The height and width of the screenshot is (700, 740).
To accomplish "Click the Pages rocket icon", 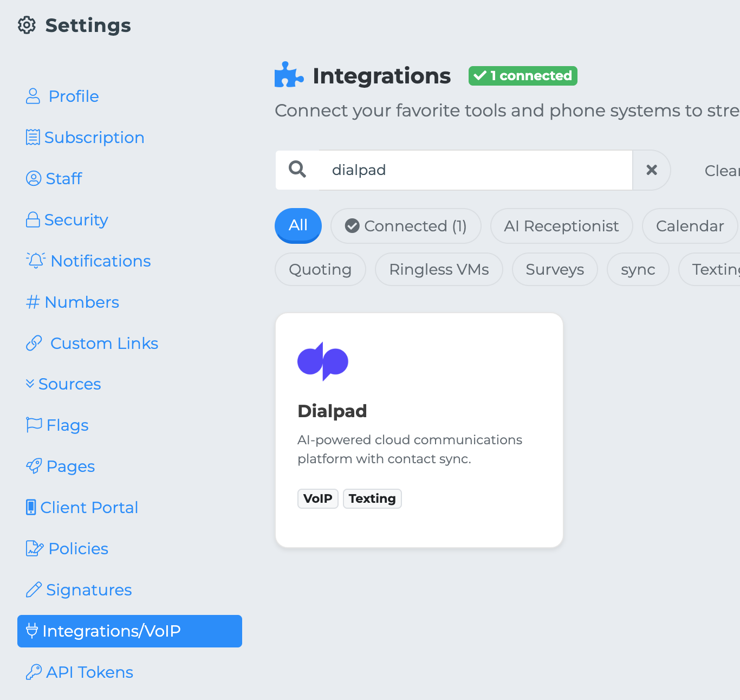I will tap(34, 466).
